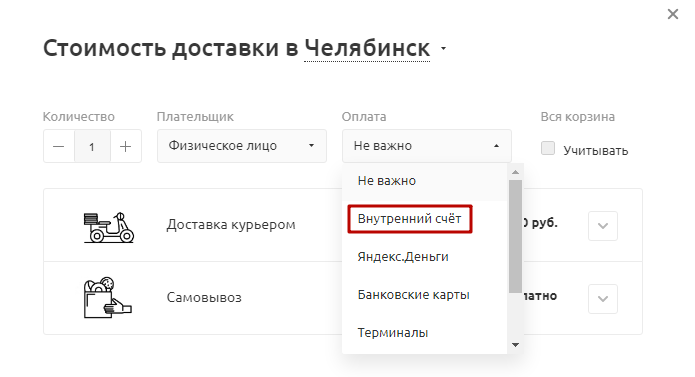The height and width of the screenshot is (377, 695).
Task: Expand the Доставка курьером row chevron
Action: (x=603, y=226)
